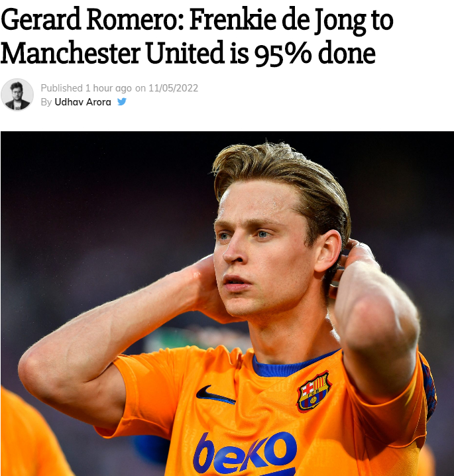Screen dimensions: 454x476
Task: Click the 'Published 1 hour ago' text
Action: tap(86, 88)
